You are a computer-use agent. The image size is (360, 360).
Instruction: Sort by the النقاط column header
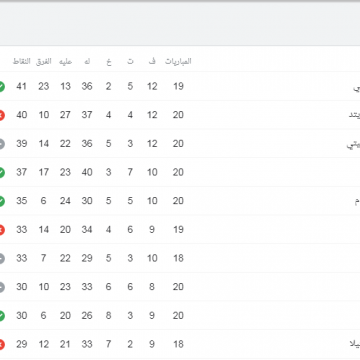[21, 61]
